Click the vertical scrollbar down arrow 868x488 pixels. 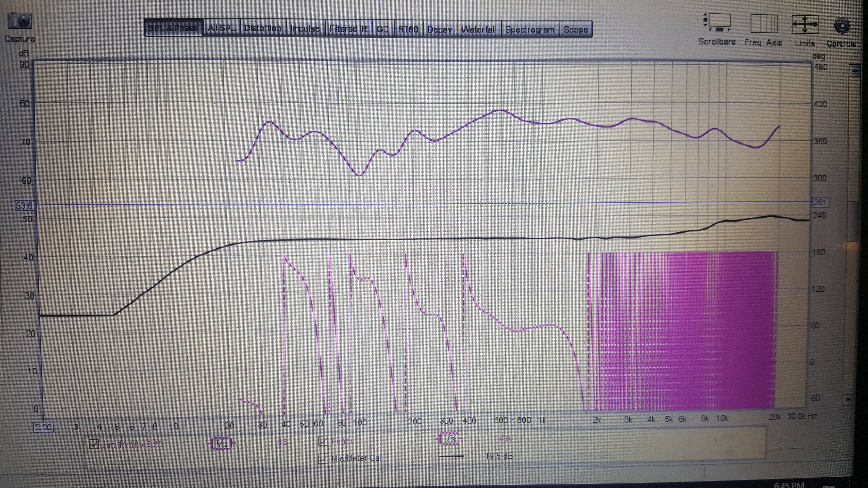(848, 399)
